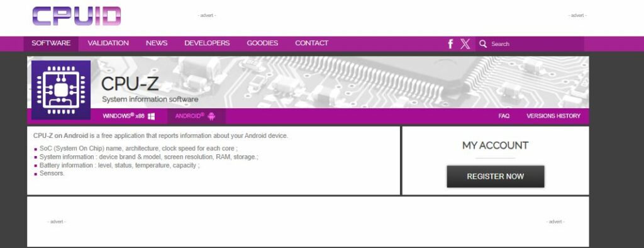The height and width of the screenshot is (248, 644).
Task: Open the CPUID Facebook page icon
Action: (x=450, y=44)
